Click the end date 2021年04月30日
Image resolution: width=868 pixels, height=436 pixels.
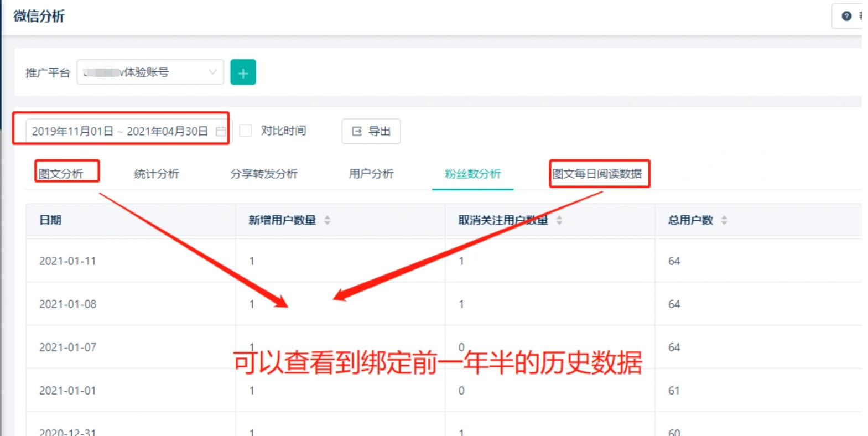point(168,131)
